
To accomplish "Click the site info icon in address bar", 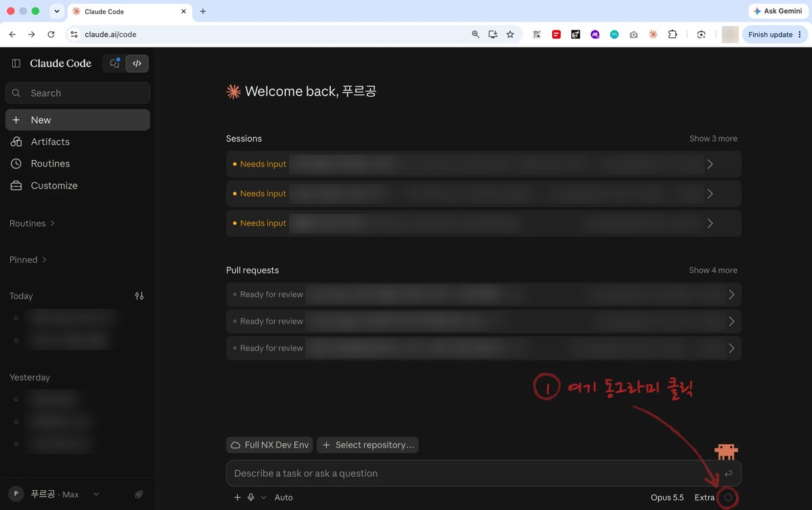I will click(x=74, y=35).
